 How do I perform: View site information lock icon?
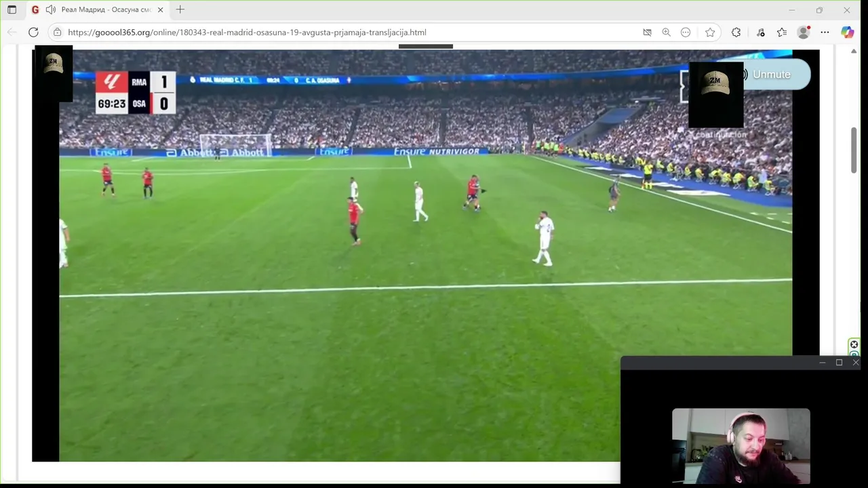click(58, 32)
